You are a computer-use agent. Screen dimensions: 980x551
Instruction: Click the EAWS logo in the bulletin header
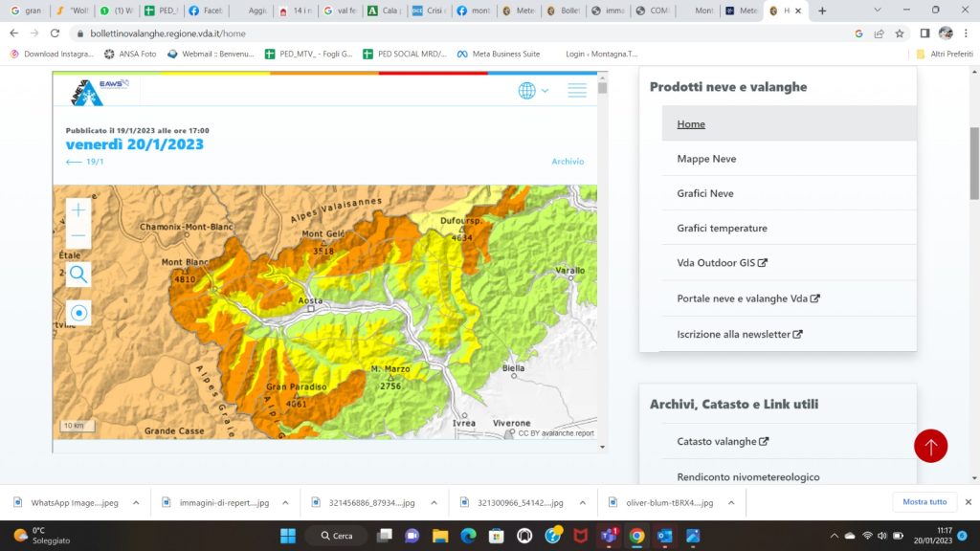(x=105, y=91)
